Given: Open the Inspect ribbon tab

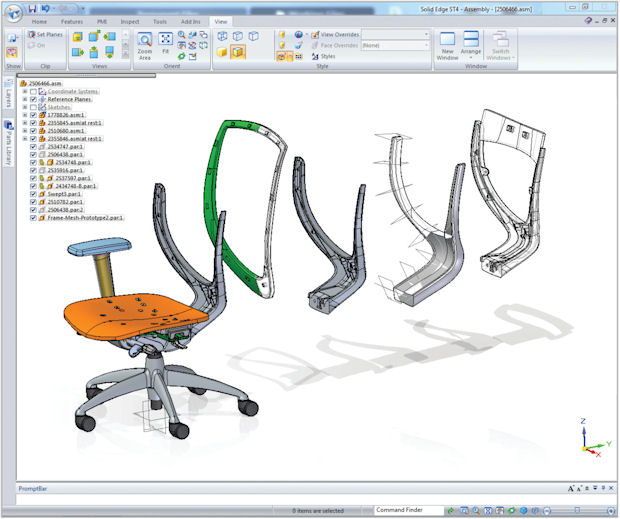Looking at the screenshot, I should (x=131, y=21).
